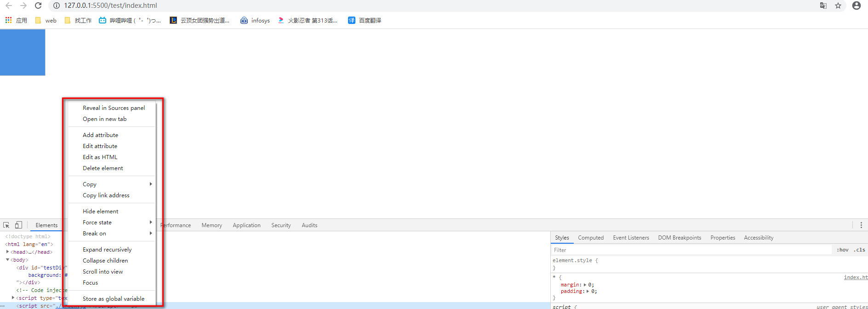The image size is (868, 309).
Task: Switch to the Performance tab
Action: tap(176, 225)
